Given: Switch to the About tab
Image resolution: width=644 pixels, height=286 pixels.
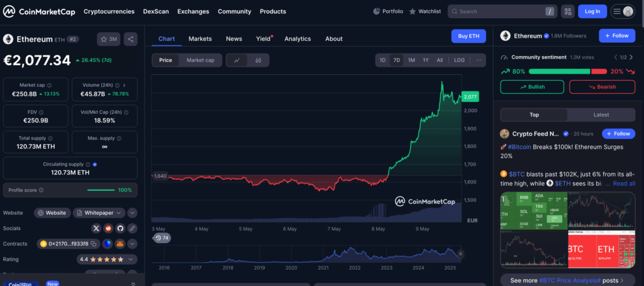Looking at the screenshot, I should coord(334,38).
